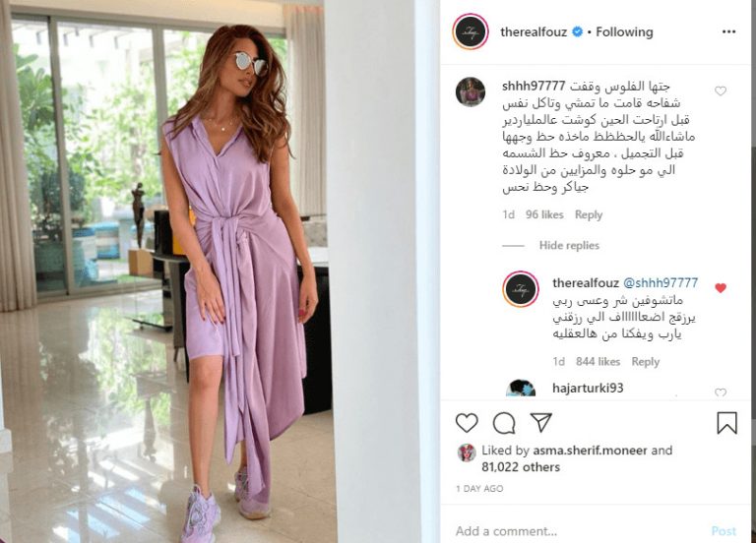The image size is (756, 543).
Task: Like shhh97777's comment with heart
Action: pyautogui.click(x=721, y=90)
